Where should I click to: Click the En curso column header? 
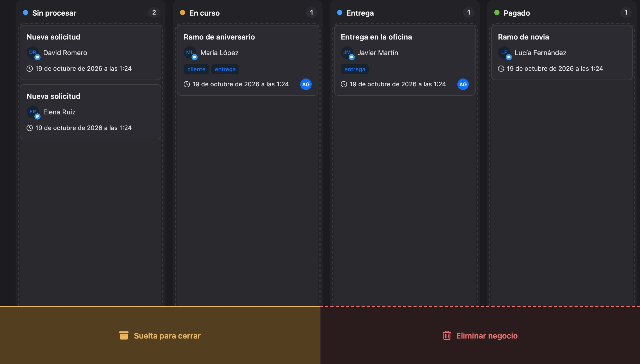(x=204, y=13)
